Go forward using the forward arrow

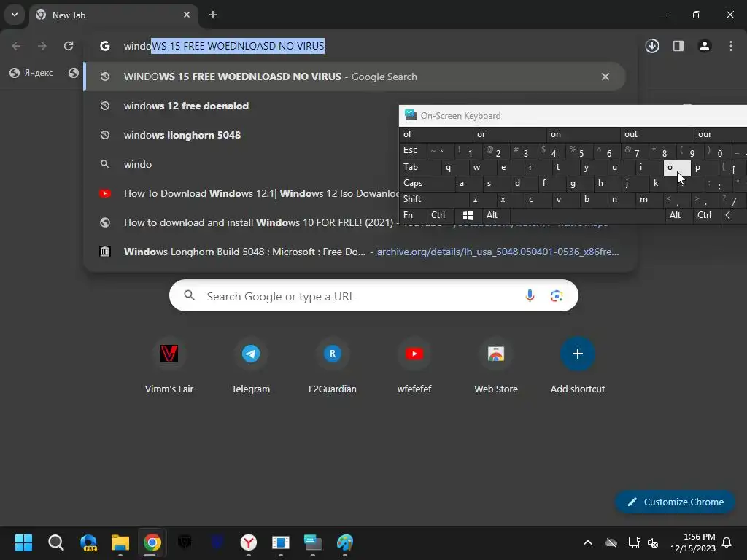tap(42, 46)
